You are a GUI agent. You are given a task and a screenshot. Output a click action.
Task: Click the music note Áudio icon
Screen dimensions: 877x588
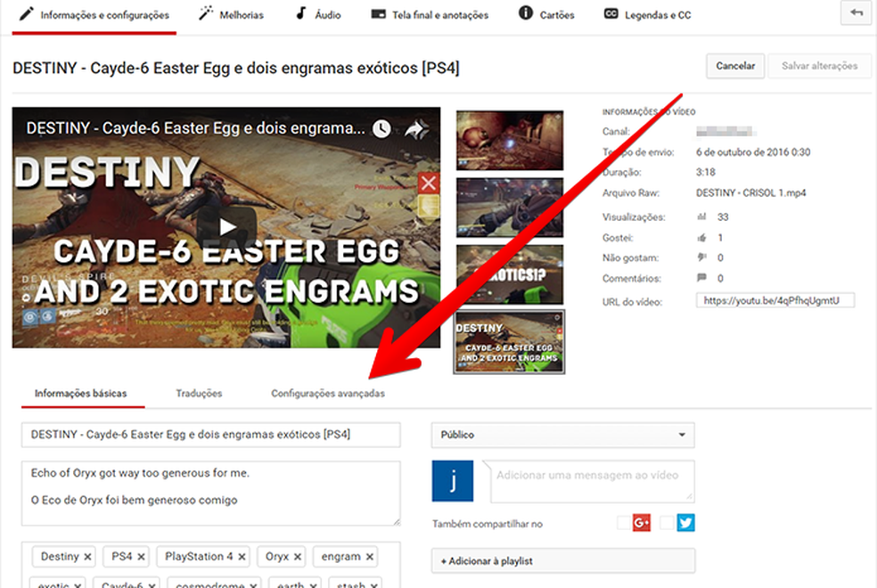coord(301,13)
